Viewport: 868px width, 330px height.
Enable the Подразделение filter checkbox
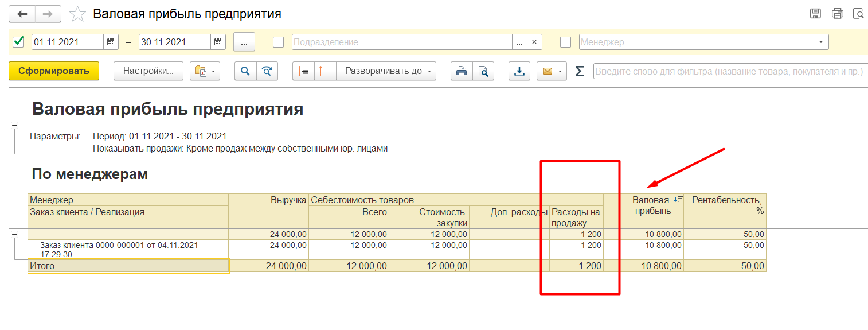(x=279, y=42)
